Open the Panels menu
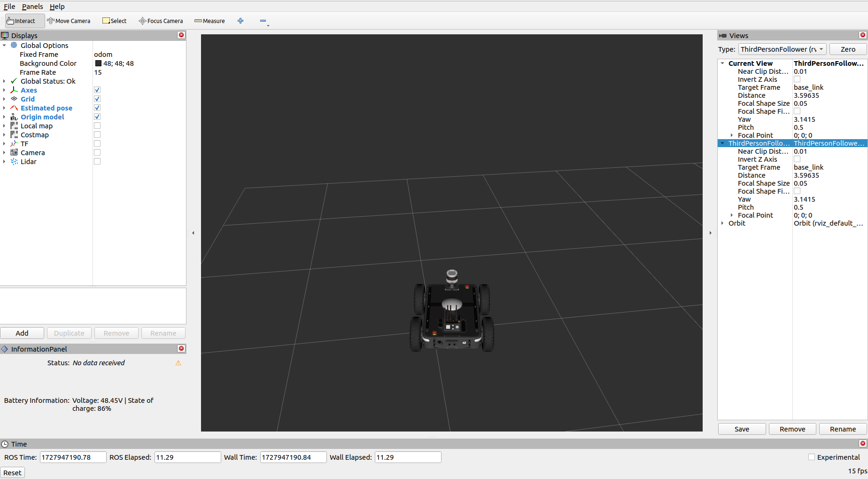 [x=32, y=7]
